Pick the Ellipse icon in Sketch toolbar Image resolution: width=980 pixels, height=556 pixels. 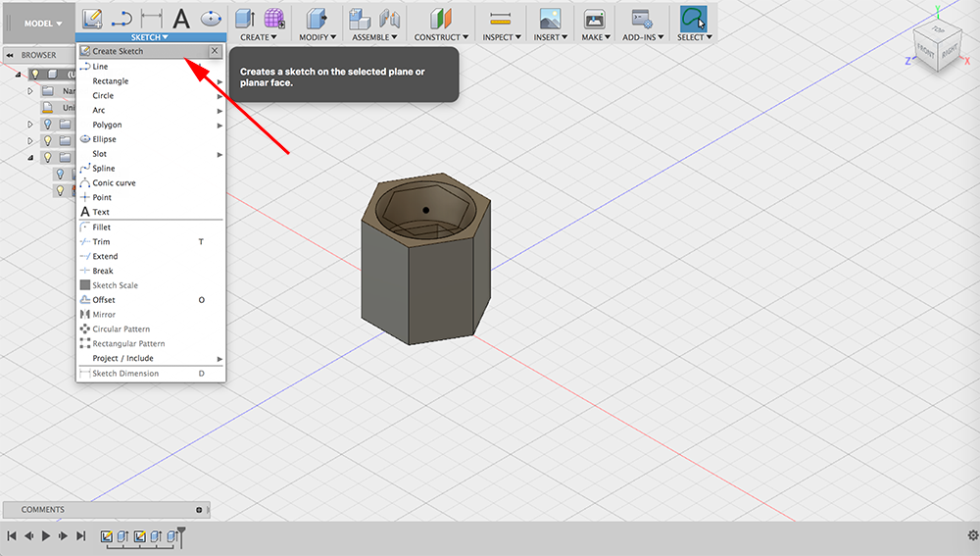212,19
